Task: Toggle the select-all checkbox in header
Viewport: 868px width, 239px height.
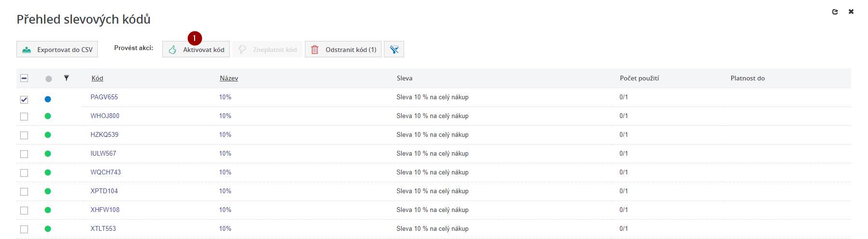Action: 24,79
